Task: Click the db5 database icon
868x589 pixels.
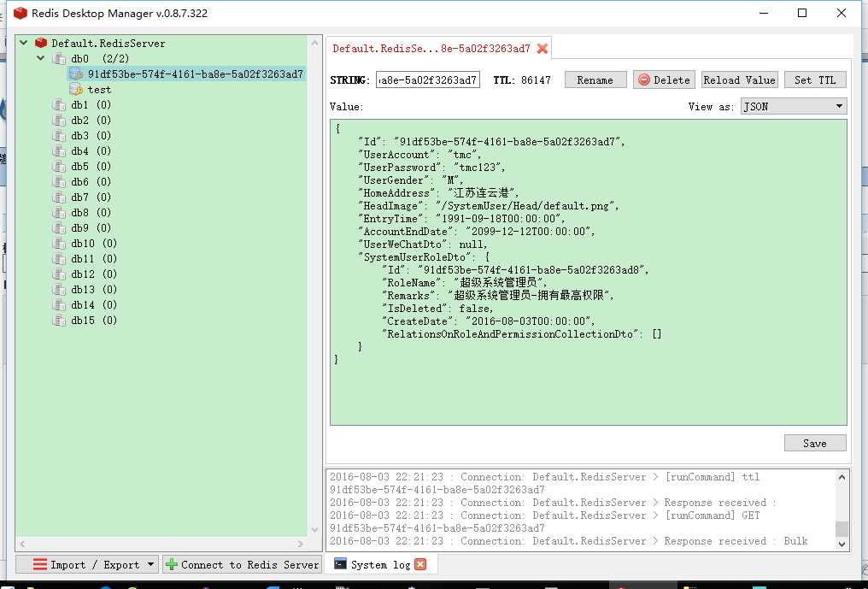Action: pos(59,166)
